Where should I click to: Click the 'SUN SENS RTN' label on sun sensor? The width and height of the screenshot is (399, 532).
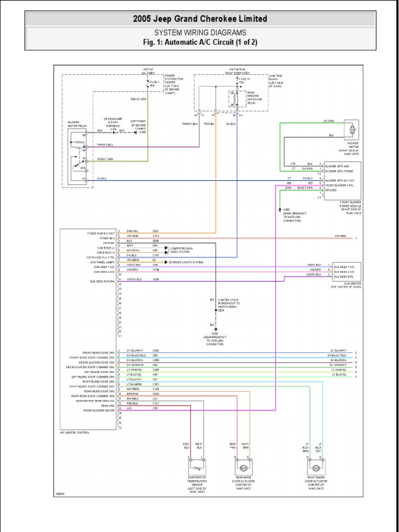click(343, 276)
